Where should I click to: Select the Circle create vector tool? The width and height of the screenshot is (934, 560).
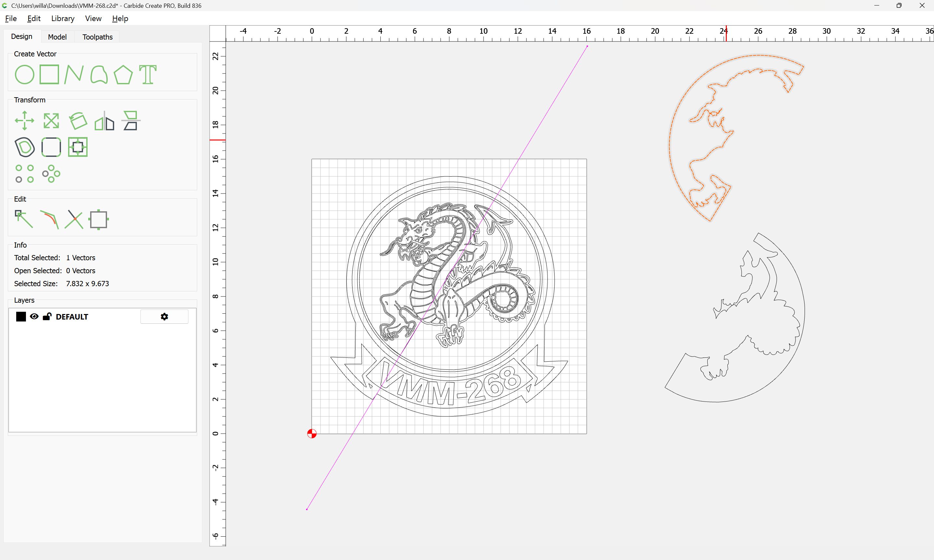25,74
